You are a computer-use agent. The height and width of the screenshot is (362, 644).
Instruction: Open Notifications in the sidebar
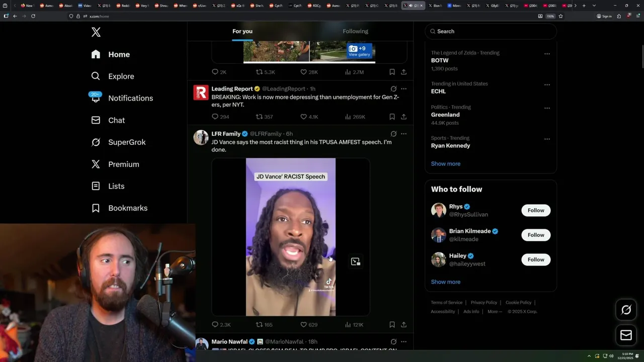(122, 98)
